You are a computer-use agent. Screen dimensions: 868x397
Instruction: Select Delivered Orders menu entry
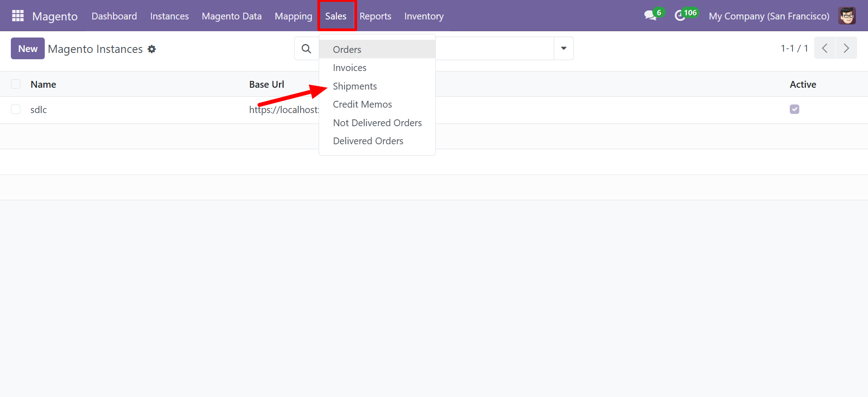pos(377,141)
